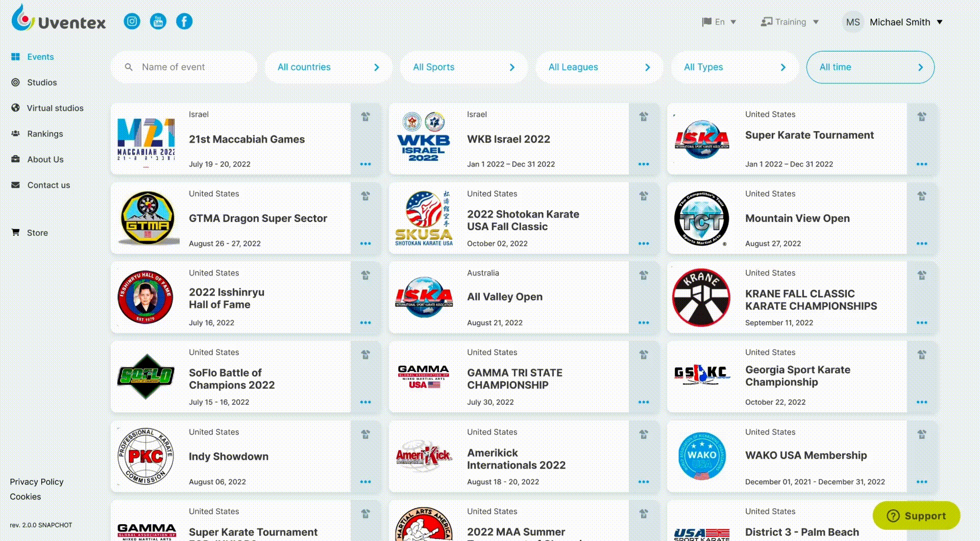Open the All countries filter
Viewport: 980px width, 541px height.
(x=328, y=67)
